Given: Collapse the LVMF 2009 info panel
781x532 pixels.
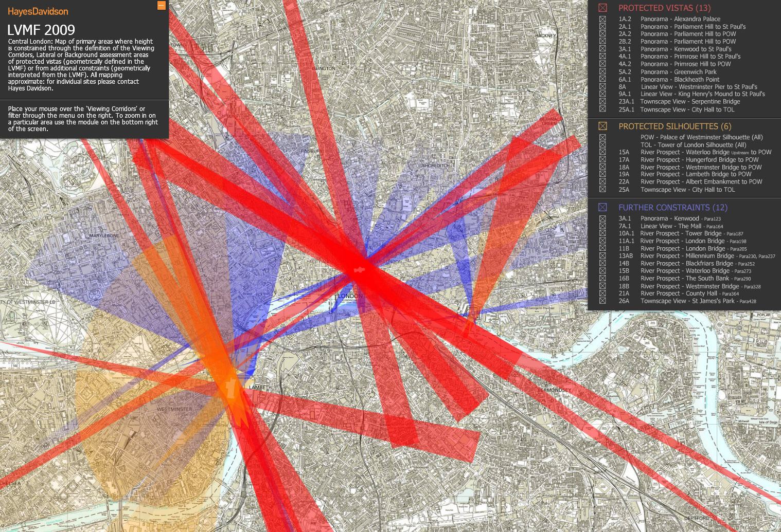Looking at the screenshot, I should pyautogui.click(x=161, y=6).
